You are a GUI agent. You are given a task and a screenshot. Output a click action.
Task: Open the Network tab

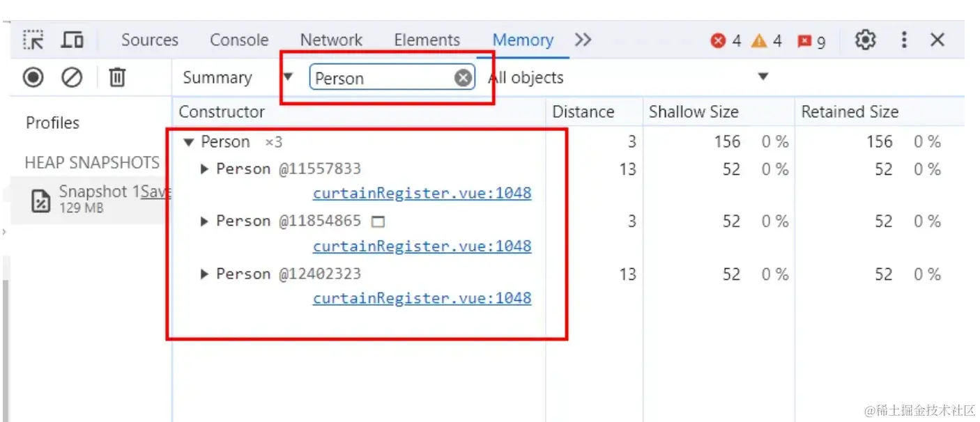(x=331, y=40)
